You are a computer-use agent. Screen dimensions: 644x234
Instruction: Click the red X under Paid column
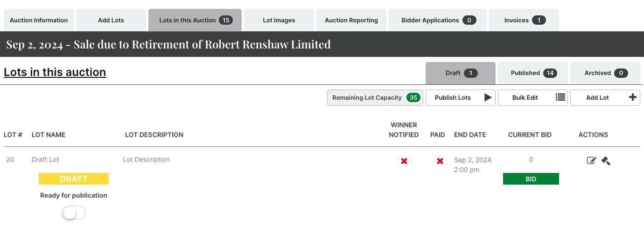440,161
